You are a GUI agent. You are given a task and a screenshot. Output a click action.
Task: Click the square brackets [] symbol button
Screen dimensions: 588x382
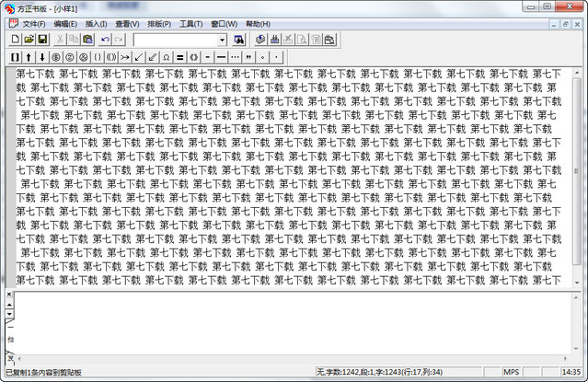coord(16,57)
